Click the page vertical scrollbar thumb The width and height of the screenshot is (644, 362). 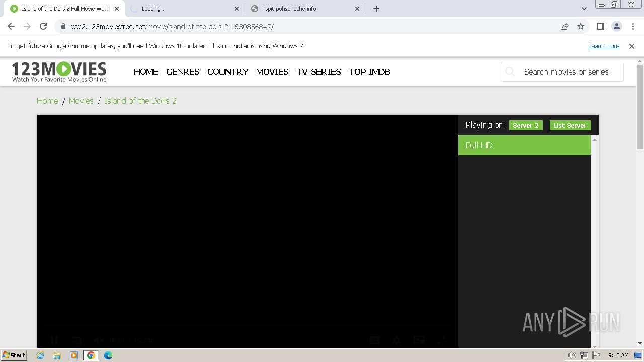click(x=640, y=107)
